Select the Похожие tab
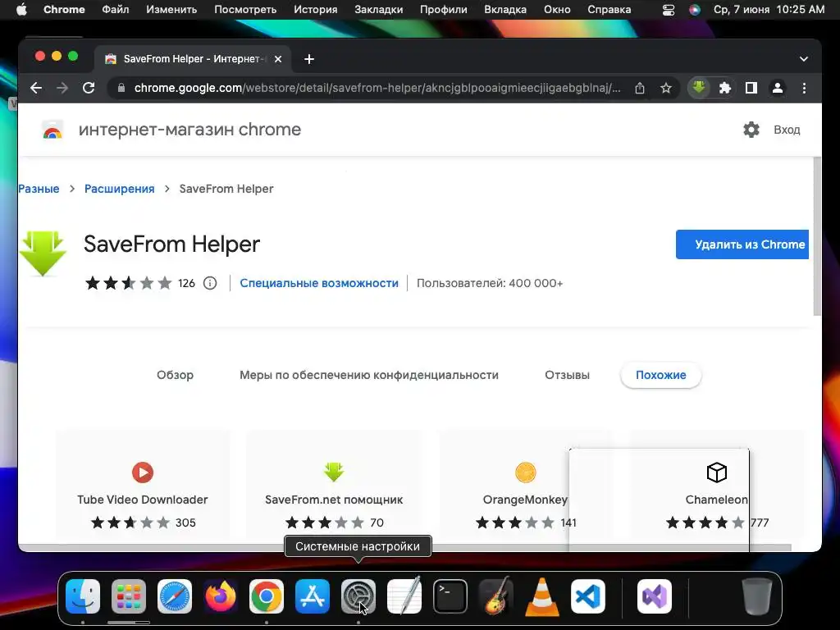Viewport: 840px width, 630px height. 660,375
